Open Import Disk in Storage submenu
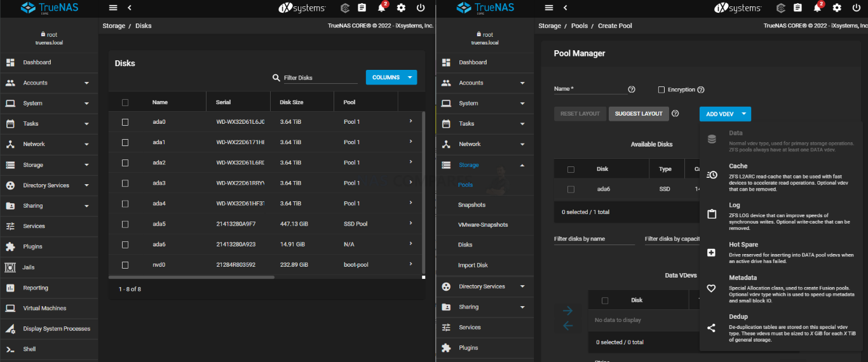This screenshot has height=362, width=868. pyautogui.click(x=473, y=265)
